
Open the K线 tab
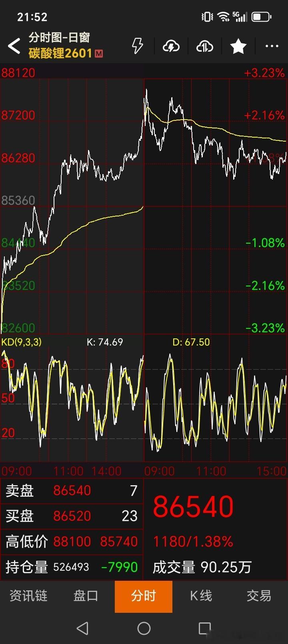pyautogui.click(x=201, y=596)
